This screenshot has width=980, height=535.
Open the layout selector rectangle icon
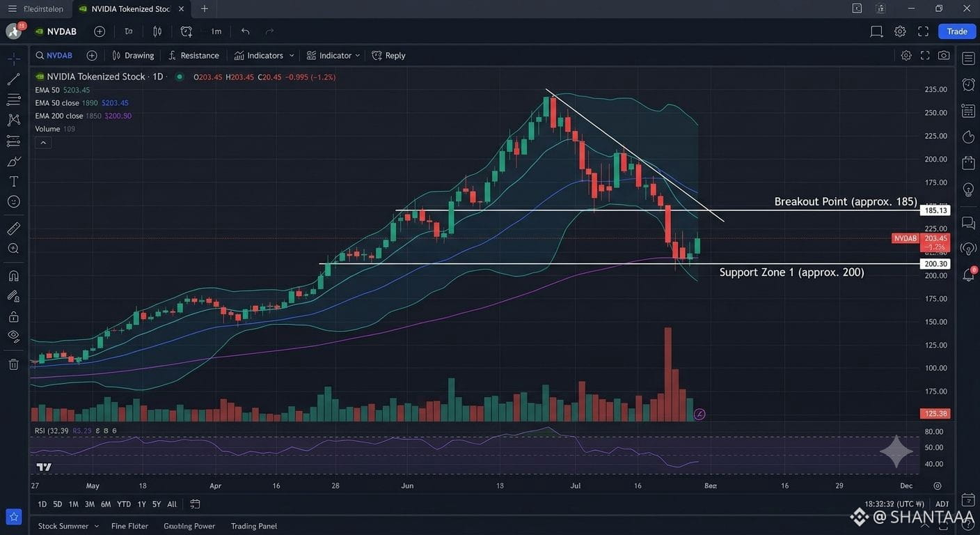(876, 31)
